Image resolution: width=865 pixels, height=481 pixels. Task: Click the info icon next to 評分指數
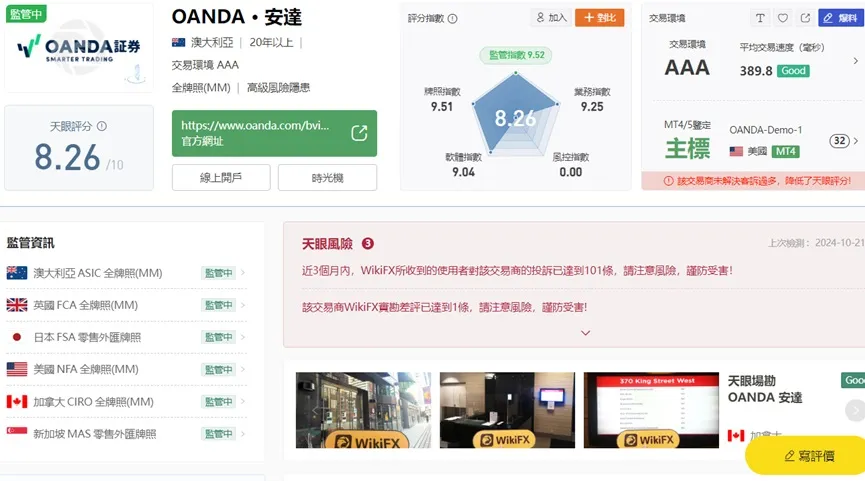(452, 19)
